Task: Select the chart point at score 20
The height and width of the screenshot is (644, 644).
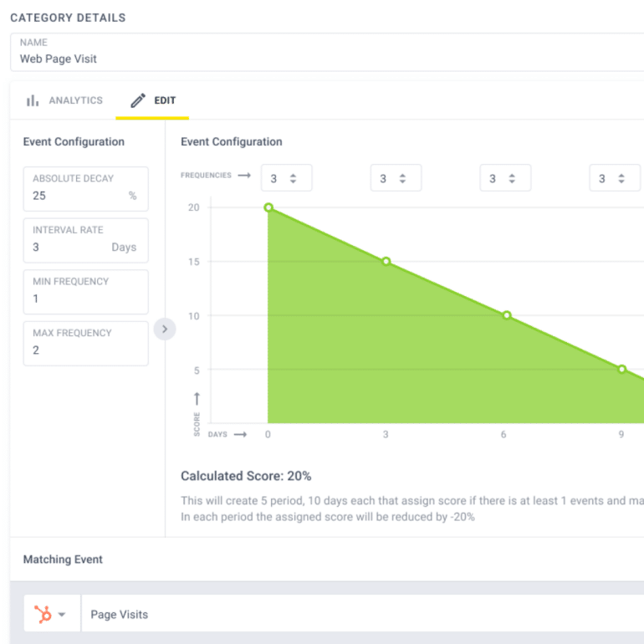Action: tap(268, 207)
